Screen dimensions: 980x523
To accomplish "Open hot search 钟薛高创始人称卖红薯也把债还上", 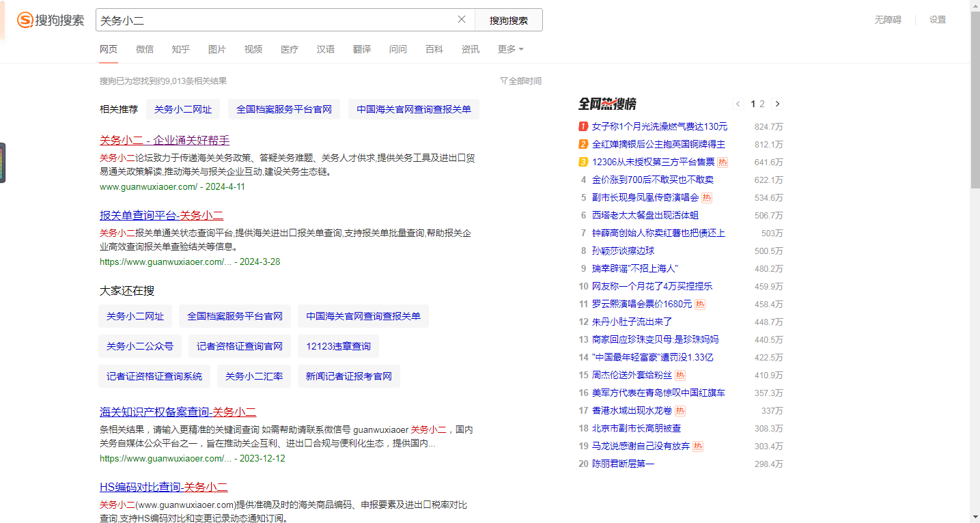I will [658, 233].
